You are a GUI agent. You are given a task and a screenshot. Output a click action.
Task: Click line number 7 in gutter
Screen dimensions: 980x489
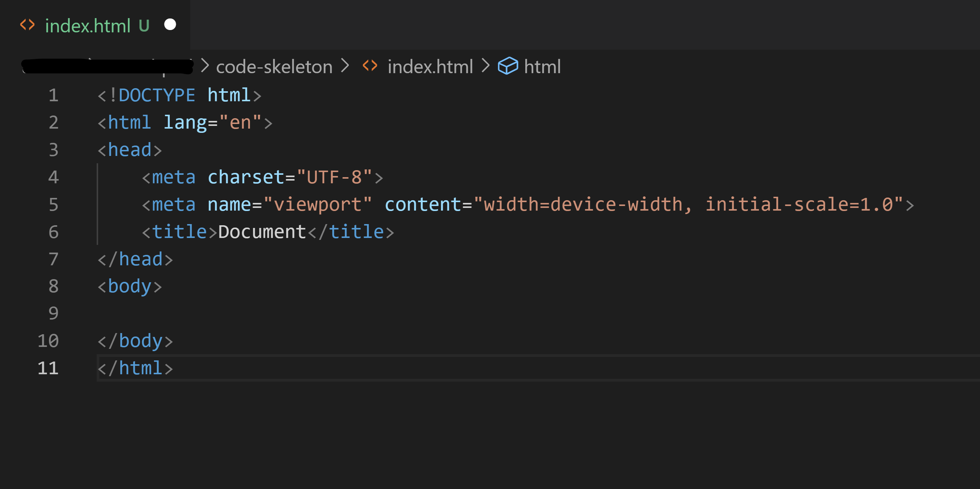[x=54, y=260]
